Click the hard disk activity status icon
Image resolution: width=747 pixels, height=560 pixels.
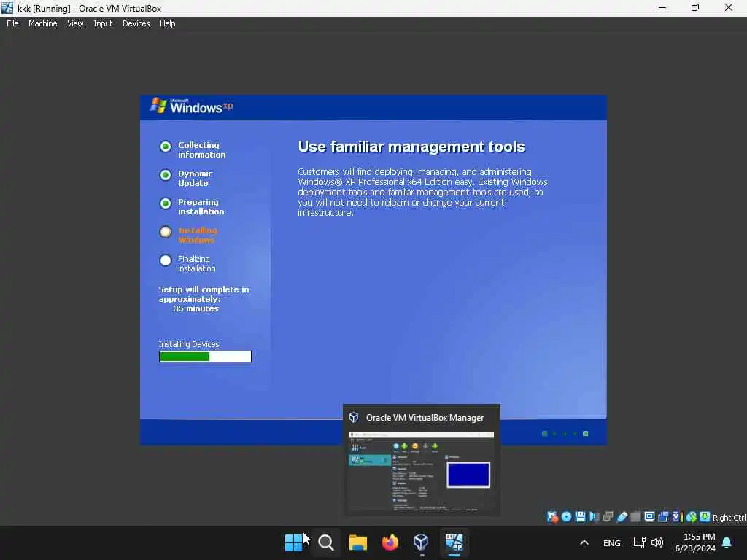point(552,517)
